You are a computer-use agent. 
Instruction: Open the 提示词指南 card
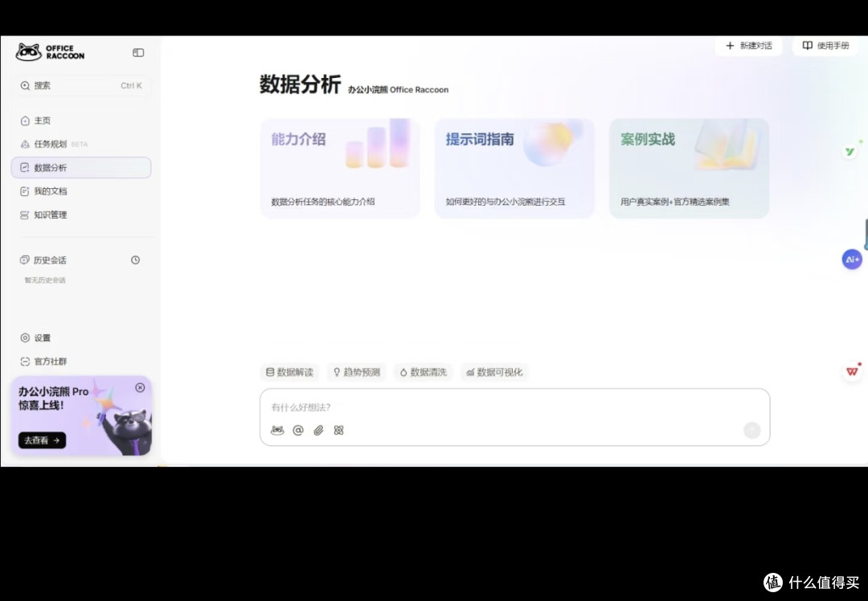pos(515,168)
